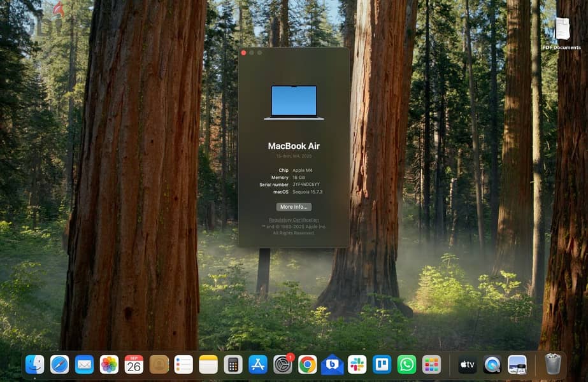Click the Apple M4 chip value
This screenshot has height=382, width=588.
point(302,170)
